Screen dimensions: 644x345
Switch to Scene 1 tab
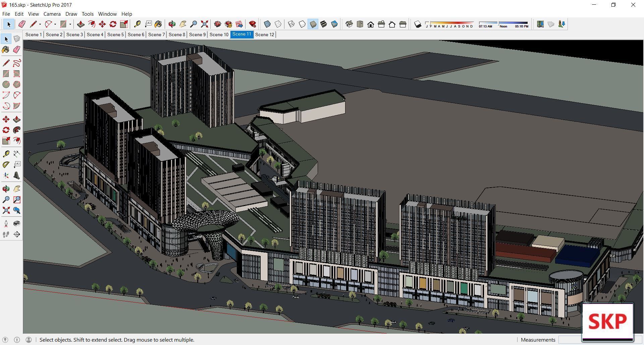34,34
